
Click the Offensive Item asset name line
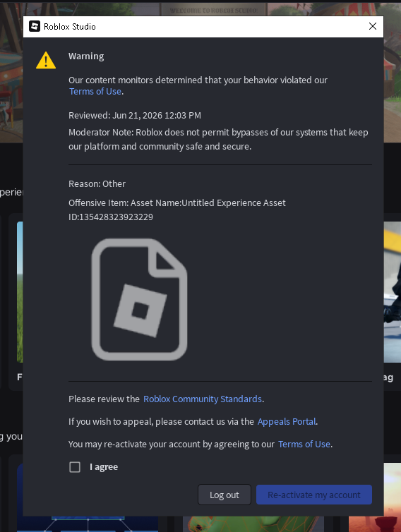pyautogui.click(x=177, y=203)
